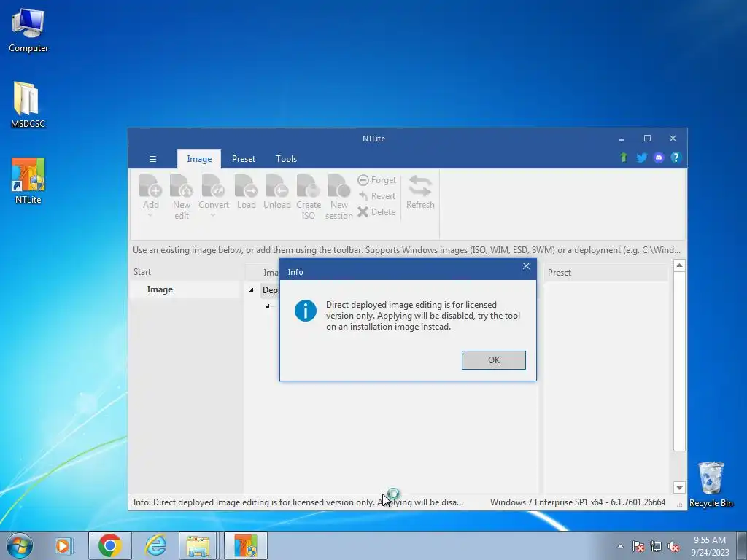
Task: Select the Recycle Bin desktop icon
Action: pyautogui.click(x=711, y=484)
